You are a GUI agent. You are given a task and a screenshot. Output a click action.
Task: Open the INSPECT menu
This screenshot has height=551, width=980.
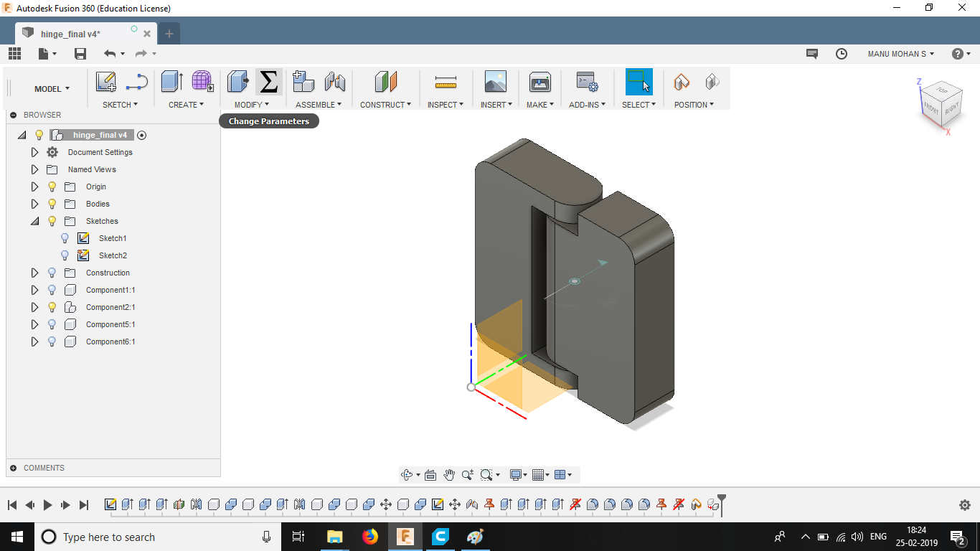(446, 105)
